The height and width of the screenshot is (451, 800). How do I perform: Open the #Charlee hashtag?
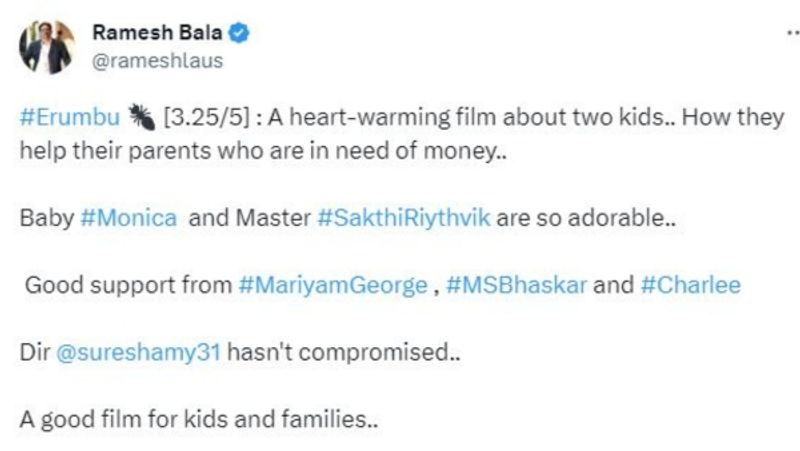click(x=690, y=285)
